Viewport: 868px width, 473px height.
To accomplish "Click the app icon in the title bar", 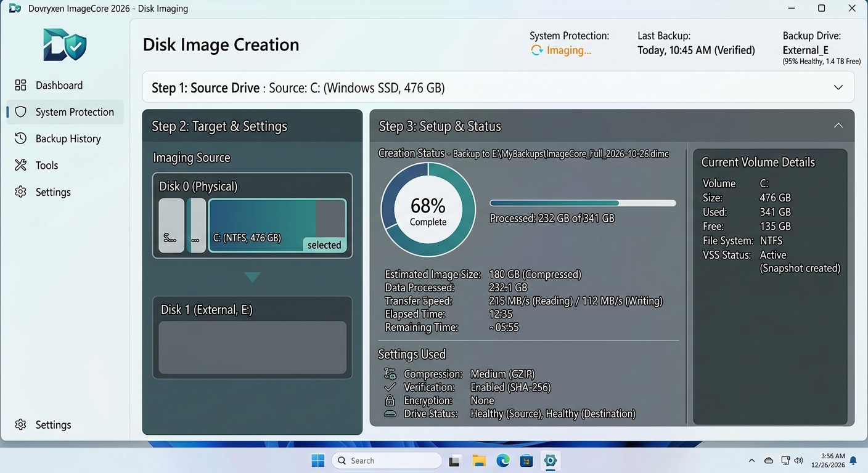I will click(x=15, y=9).
